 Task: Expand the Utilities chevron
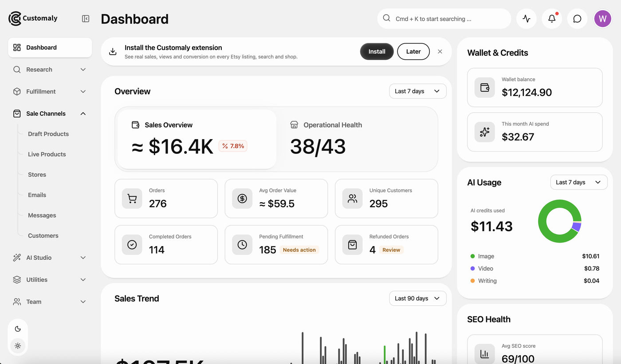pyautogui.click(x=83, y=280)
